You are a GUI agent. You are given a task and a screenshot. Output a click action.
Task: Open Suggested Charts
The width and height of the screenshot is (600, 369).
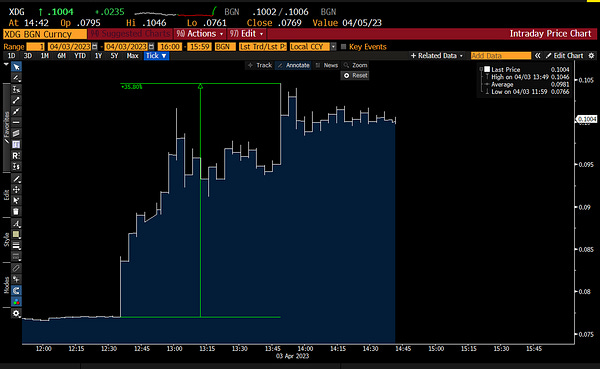point(130,34)
